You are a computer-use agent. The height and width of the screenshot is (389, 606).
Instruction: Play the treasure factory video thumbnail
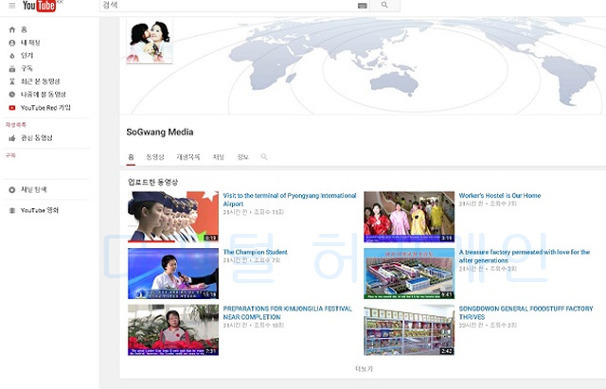pos(409,273)
